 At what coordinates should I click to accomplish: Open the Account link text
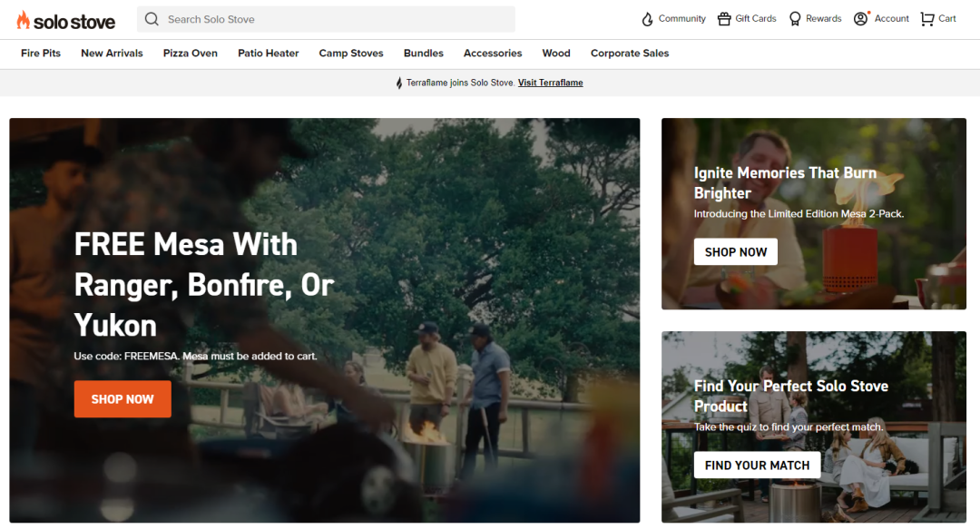[892, 19]
